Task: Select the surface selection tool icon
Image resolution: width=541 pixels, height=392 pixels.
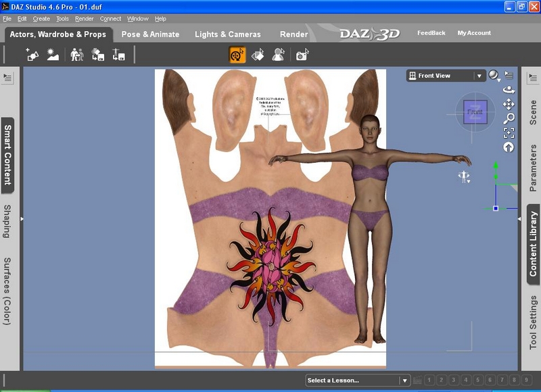Action: tap(258, 55)
